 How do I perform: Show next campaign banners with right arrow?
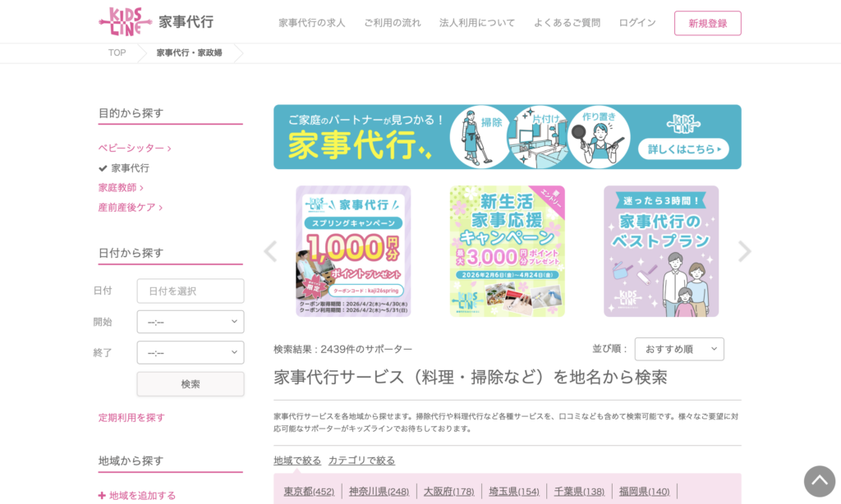pos(744,251)
